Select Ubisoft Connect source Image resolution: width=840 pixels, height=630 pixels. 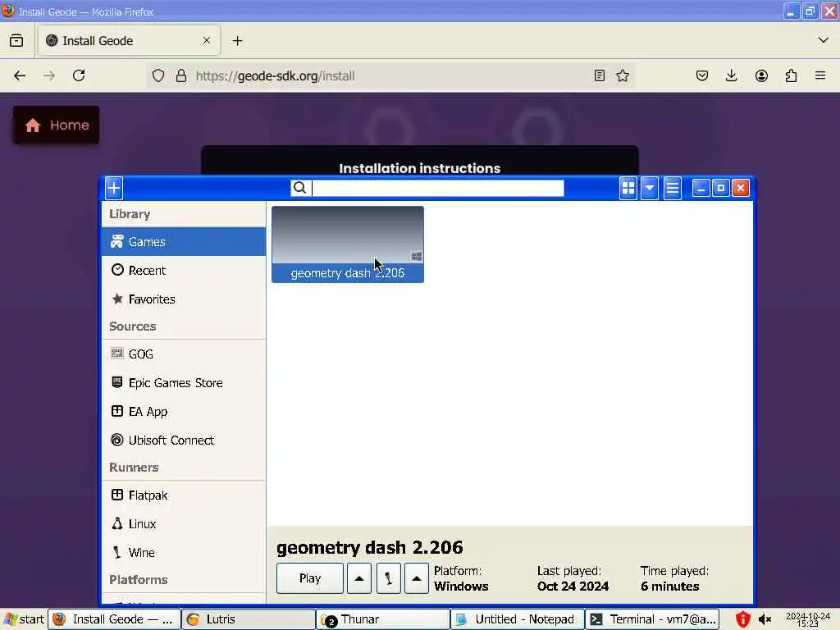(183, 441)
